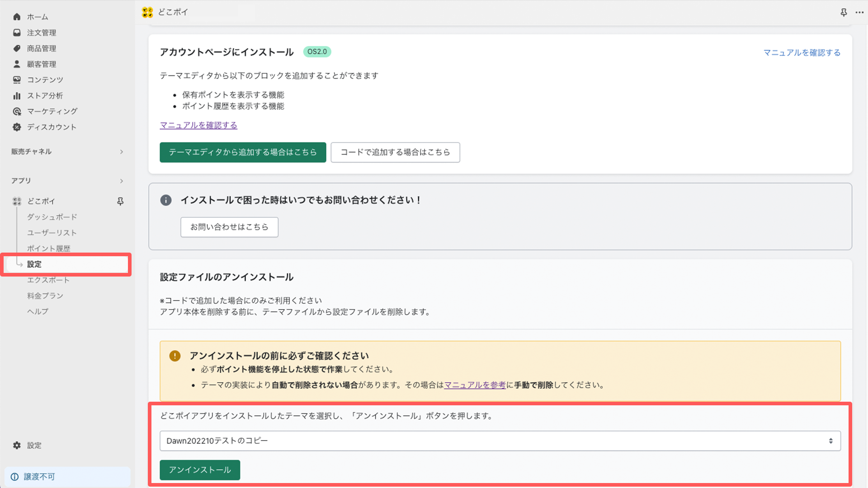Click the info icon beside 譲渡不可
This screenshot has height=488, width=868.
14,477
